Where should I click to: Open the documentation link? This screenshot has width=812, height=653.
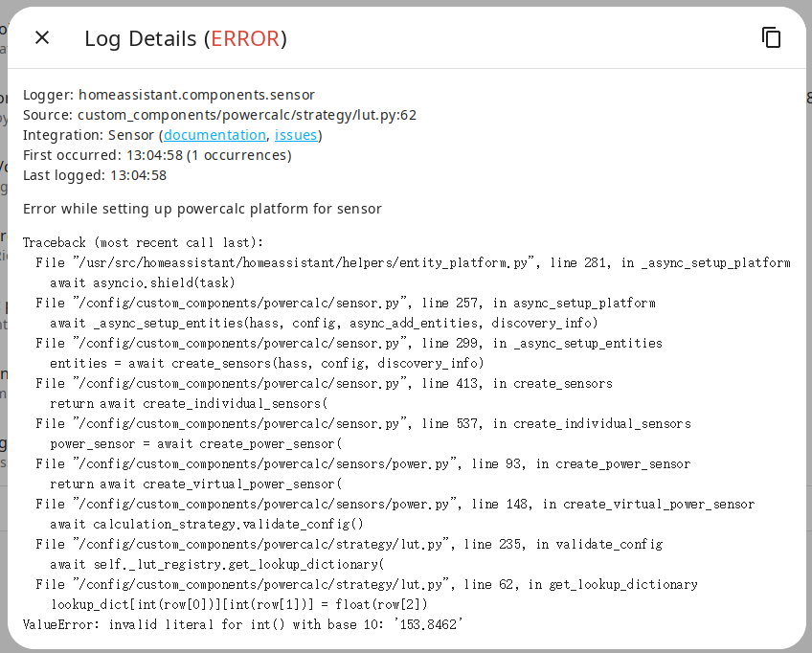213,134
